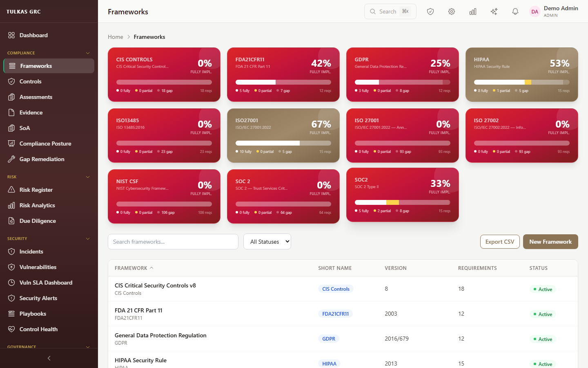Click the Playbooks list icon
Image resolution: width=588 pixels, height=368 pixels.
pyautogui.click(x=11, y=314)
